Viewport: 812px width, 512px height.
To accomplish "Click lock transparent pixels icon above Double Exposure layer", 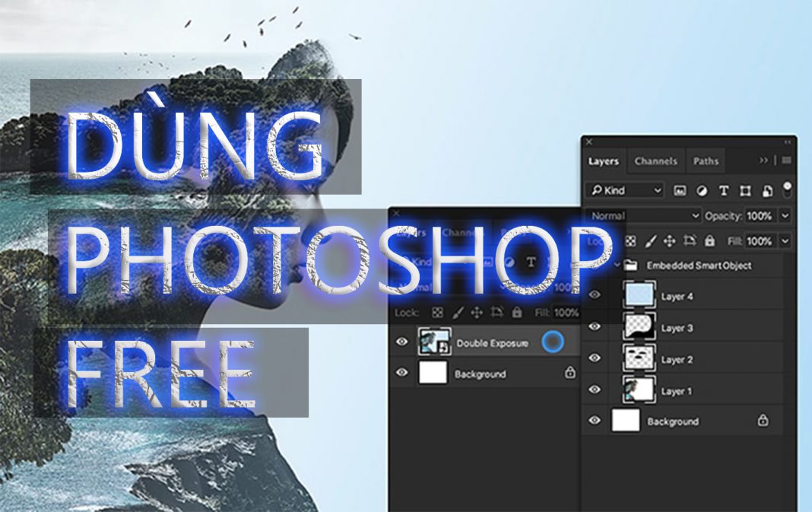I will click(438, 313).
